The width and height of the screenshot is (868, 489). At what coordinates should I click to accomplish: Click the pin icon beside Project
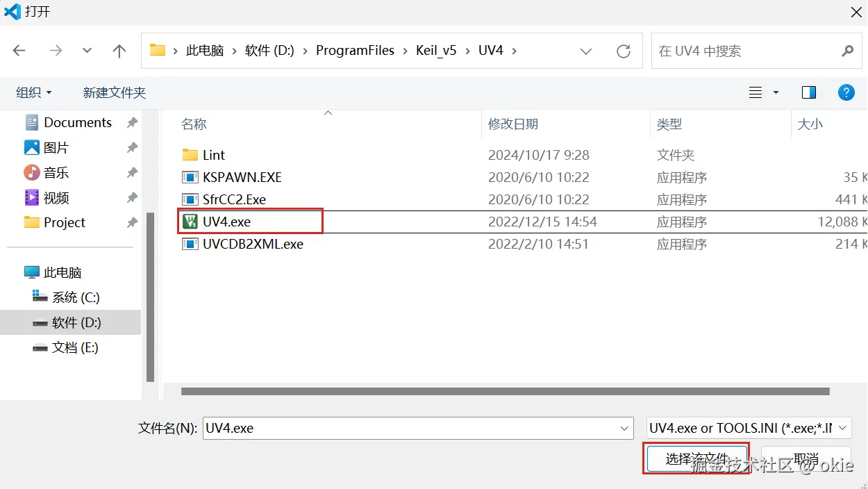(132, 222)
